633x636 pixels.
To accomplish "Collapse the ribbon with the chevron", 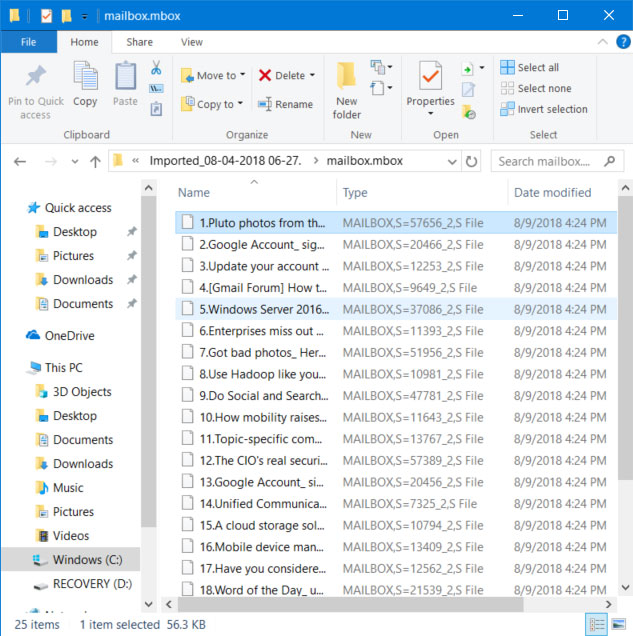I will 603,41.
